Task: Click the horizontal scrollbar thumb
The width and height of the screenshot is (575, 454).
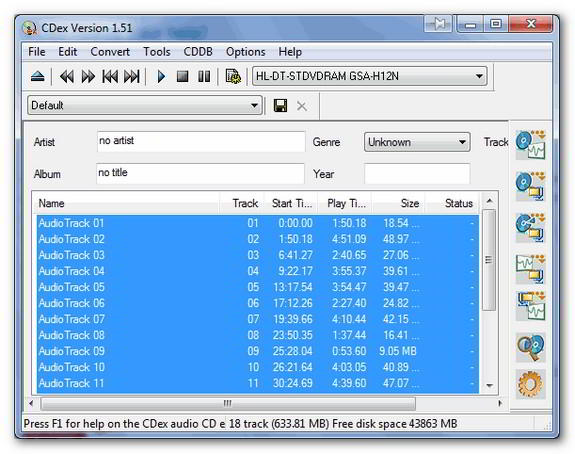Action: click(228, 403)
